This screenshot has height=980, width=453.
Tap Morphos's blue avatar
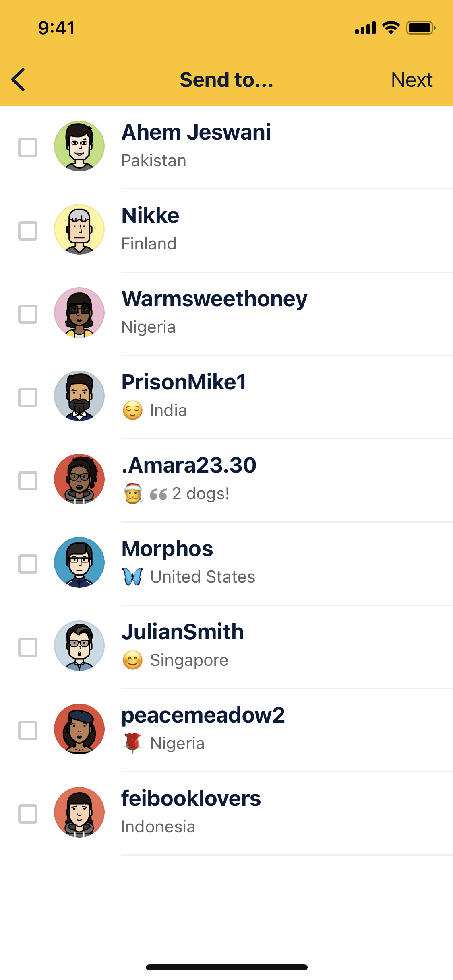tap(79, 562)
